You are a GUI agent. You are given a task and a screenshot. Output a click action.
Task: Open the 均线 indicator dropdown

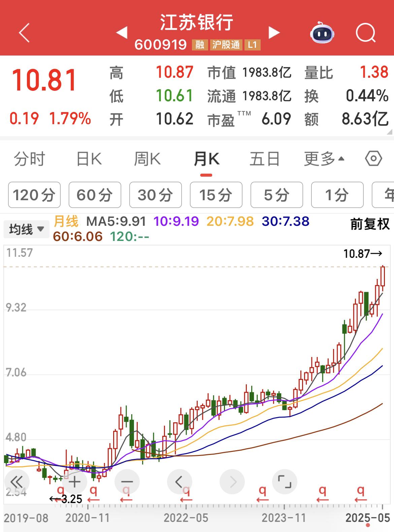pos(26,229)
